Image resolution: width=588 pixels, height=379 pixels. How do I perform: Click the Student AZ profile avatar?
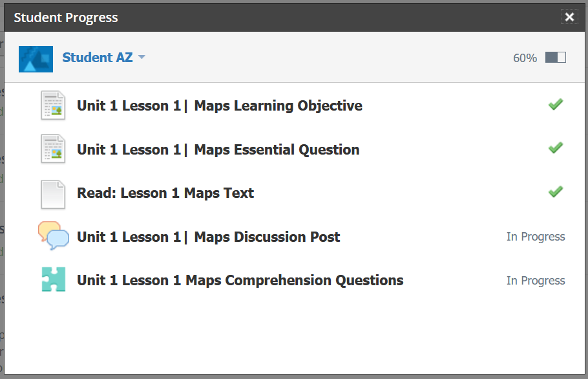pos(36,59)
